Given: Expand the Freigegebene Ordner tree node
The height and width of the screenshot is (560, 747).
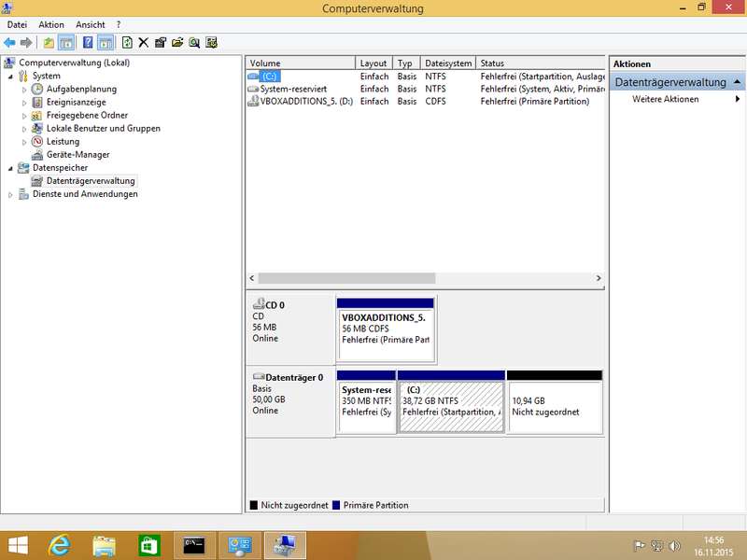Looking at the screenshot, I should click(x=24, y=116).
